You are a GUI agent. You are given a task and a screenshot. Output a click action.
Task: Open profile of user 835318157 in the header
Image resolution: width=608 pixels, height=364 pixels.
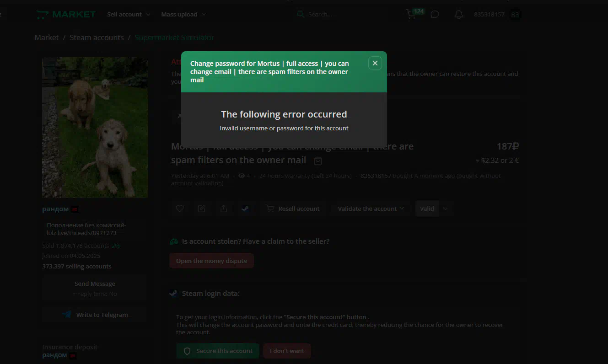point(489,15)
